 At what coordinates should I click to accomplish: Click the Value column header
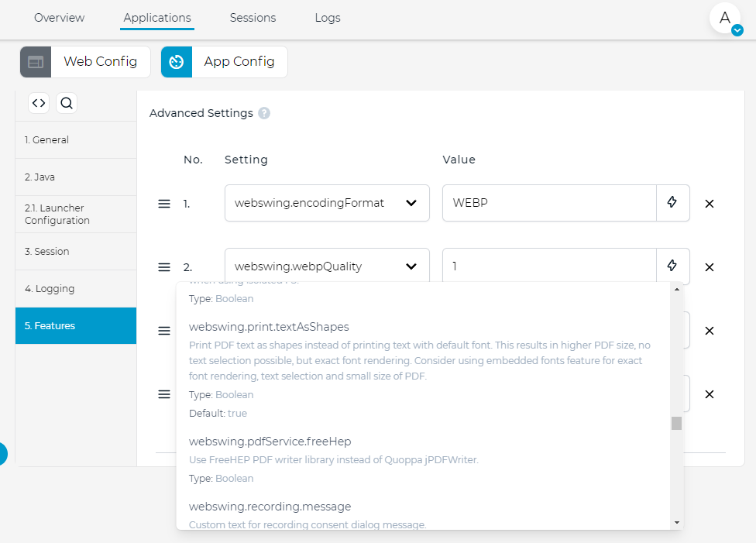[459, 160]
